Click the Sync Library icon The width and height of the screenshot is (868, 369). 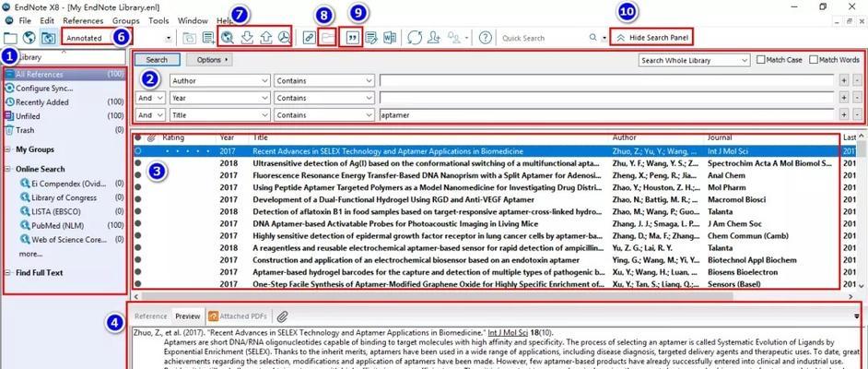pyautogui.click(x=415, y=38)
